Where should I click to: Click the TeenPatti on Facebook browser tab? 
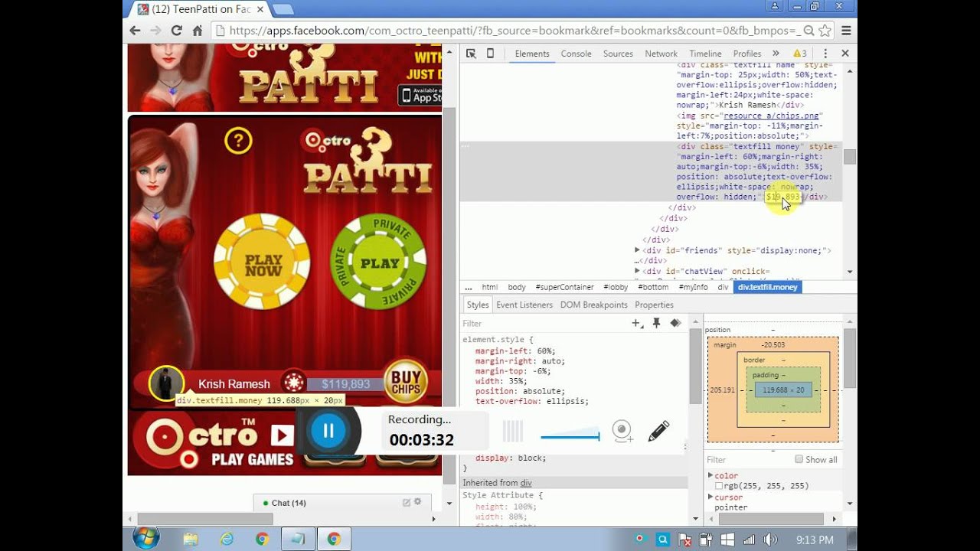[x=202, y=9]
